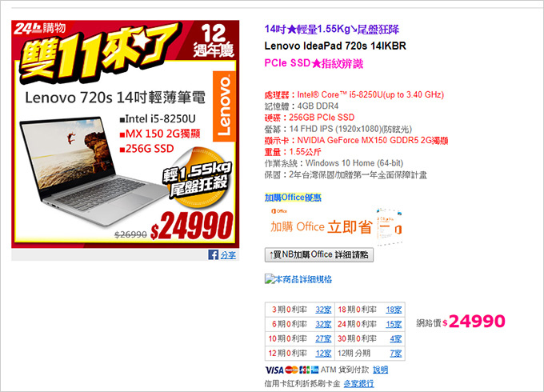Image resolution: width=544 pixels, height=392 pixels.
Task: Open the 分享 share link
Action: pyautogui.click(x=228, y=255)
